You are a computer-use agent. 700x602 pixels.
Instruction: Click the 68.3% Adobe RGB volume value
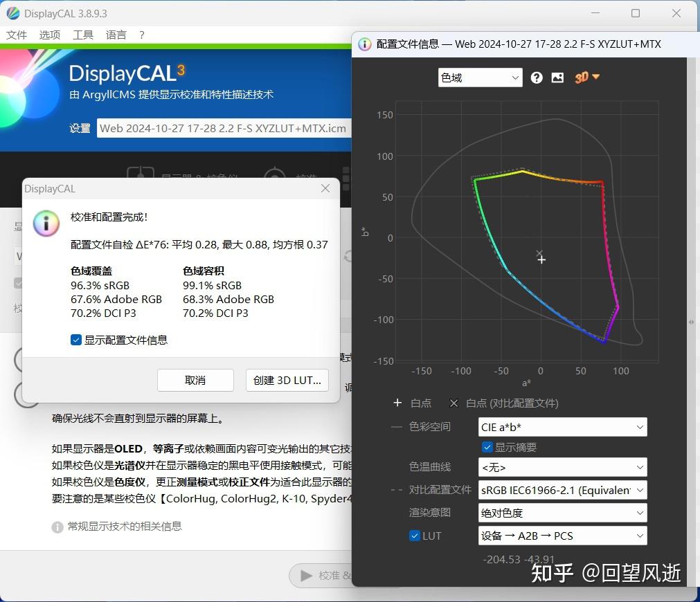point(228,300)
